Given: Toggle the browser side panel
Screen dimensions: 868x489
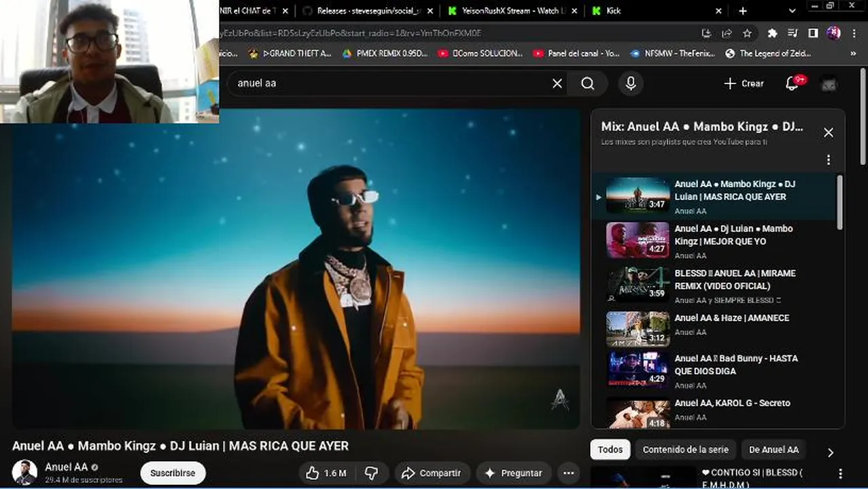Looking at the screenshot, I should tap(813, 33).
